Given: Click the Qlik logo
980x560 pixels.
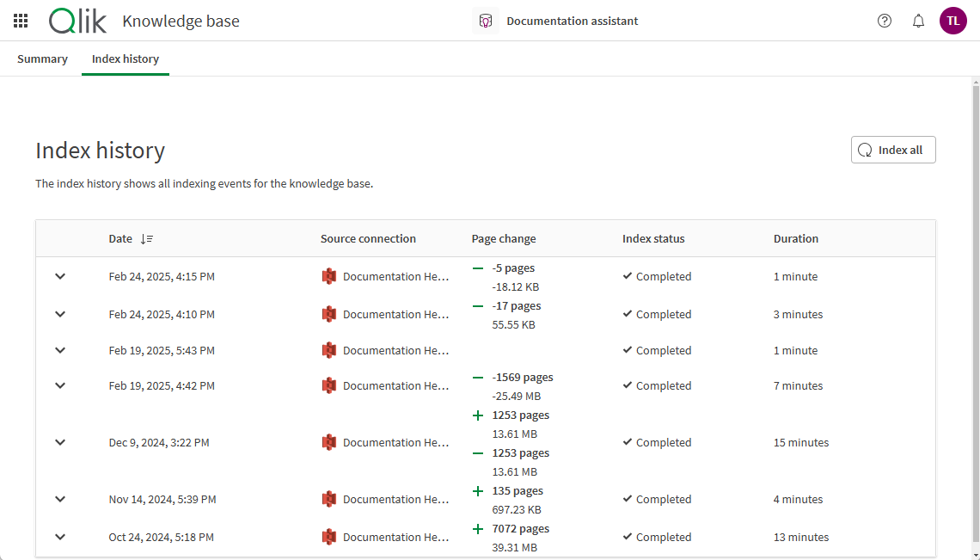Looking at the screenshot, I should click(77, 21).
